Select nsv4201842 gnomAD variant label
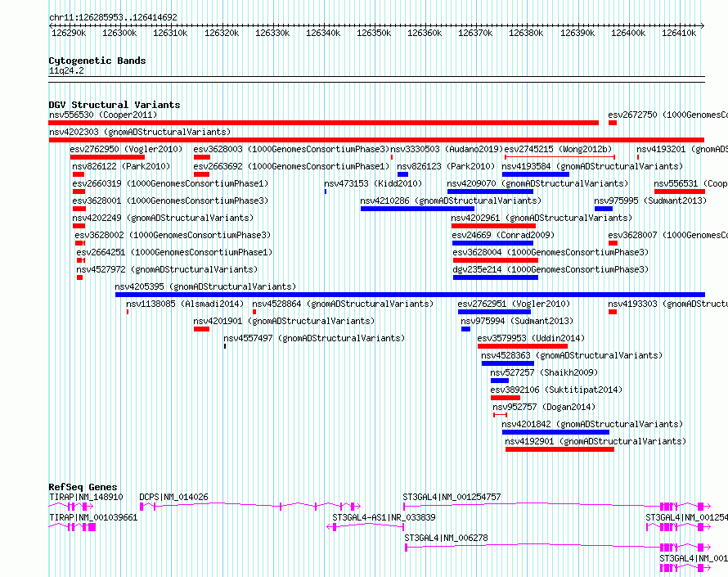This screenshot has height=577, width=728. click(592, 424)
